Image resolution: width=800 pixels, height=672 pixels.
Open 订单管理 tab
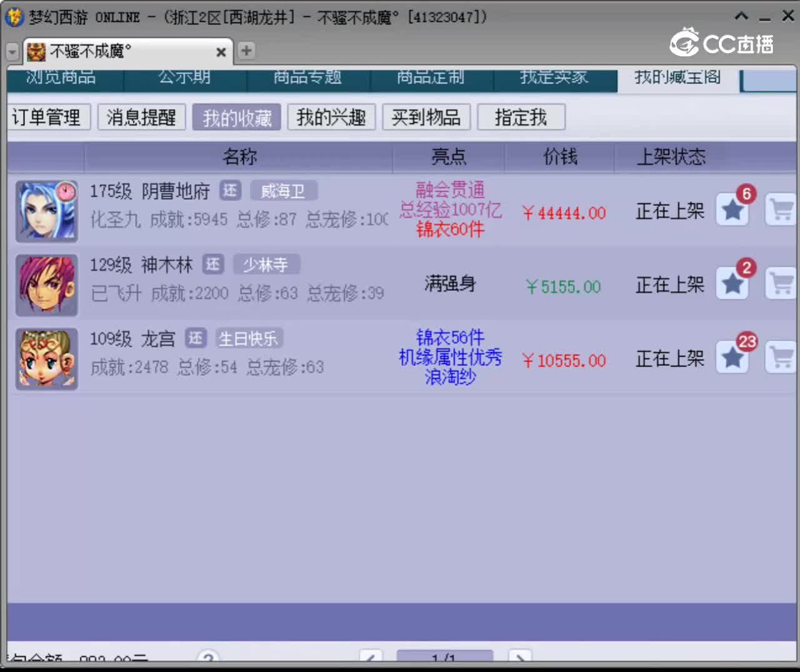pos(48,117)
